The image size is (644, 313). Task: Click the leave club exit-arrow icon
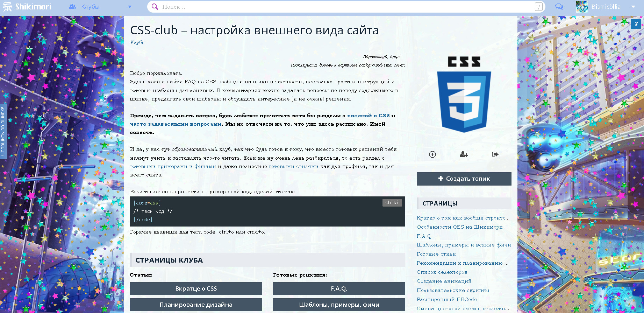point(495,154)
